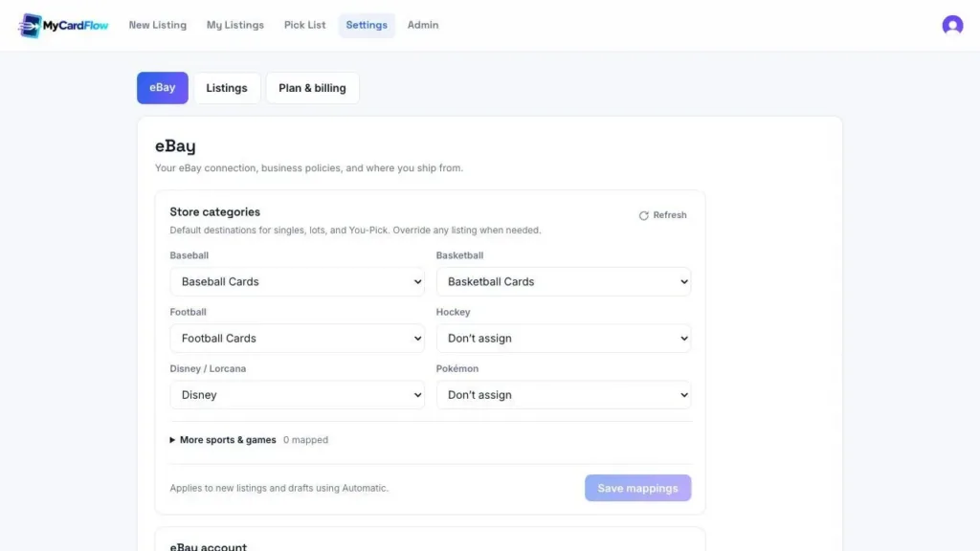The width and height of the screenshot is (980, 551).
Task: Open New Listing page
Action: click(x=158, y=25)
